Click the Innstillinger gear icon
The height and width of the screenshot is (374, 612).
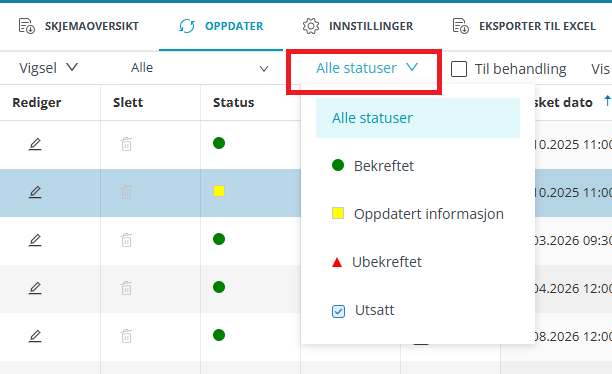(x=311, y=26)
